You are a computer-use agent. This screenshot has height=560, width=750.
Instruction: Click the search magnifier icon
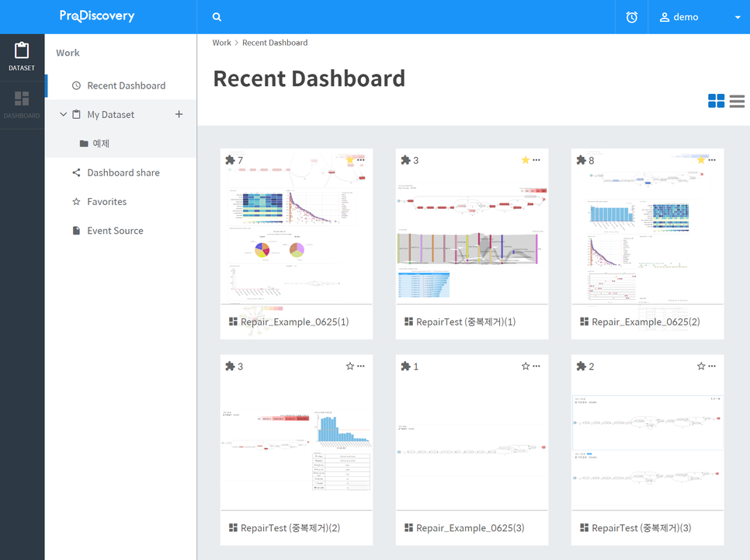[217, 17]
